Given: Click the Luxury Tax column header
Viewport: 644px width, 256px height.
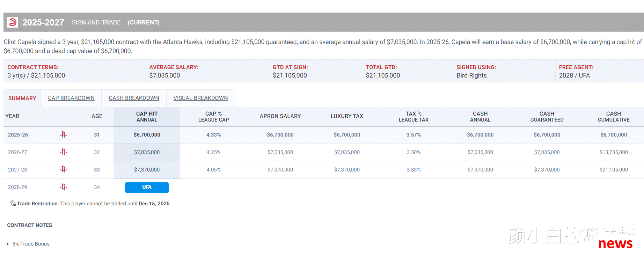Looking at the screenshot, I should click(x=347, y=116).
